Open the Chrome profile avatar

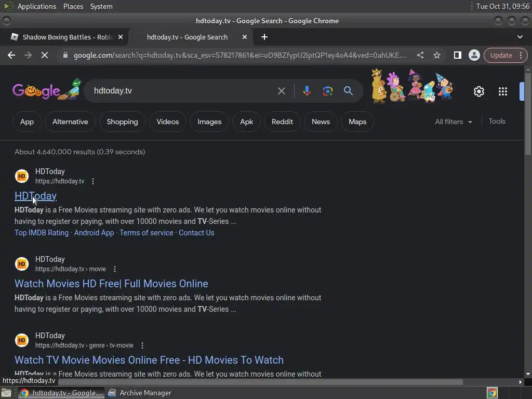tap(474, 55)
